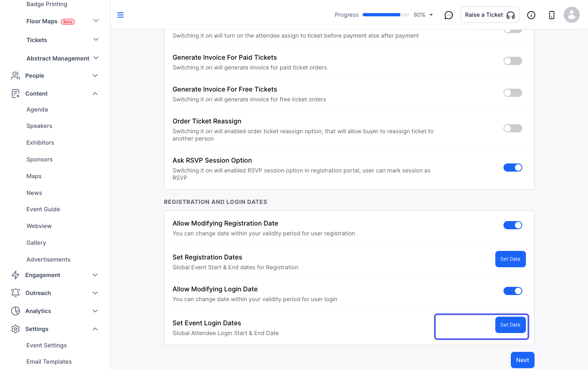Expand the Floor Maps chevron
The height and width of the screenshot is (369, 588).
96,21
